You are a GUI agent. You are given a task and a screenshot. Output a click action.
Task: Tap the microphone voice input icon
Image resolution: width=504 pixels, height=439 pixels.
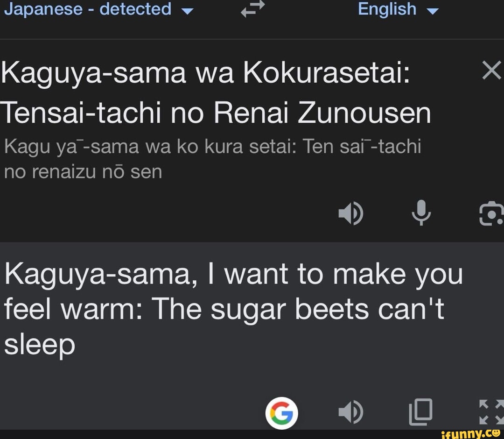(x=421, y=212)
